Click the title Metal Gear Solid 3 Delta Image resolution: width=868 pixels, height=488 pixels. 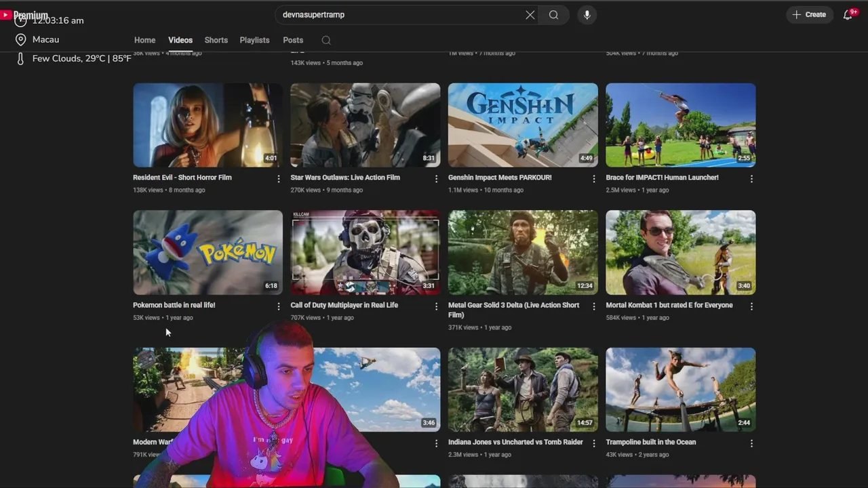514,310
